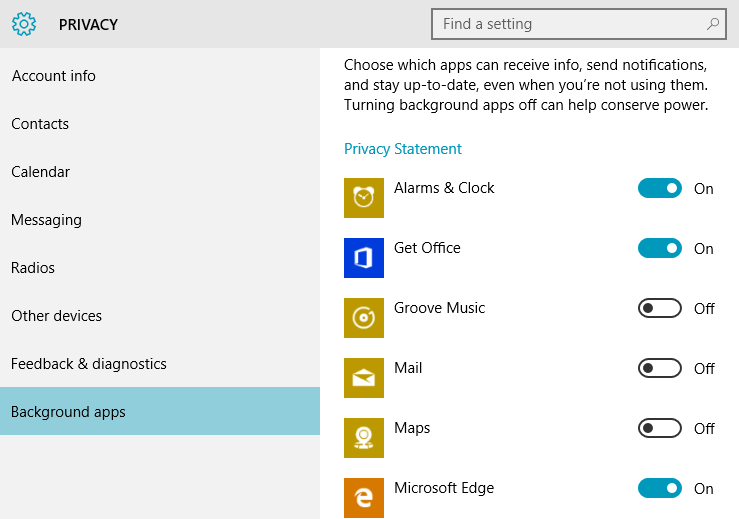739x519 pixels.
Task: Click the Settings gear icon
Action: tap(24, 24)
